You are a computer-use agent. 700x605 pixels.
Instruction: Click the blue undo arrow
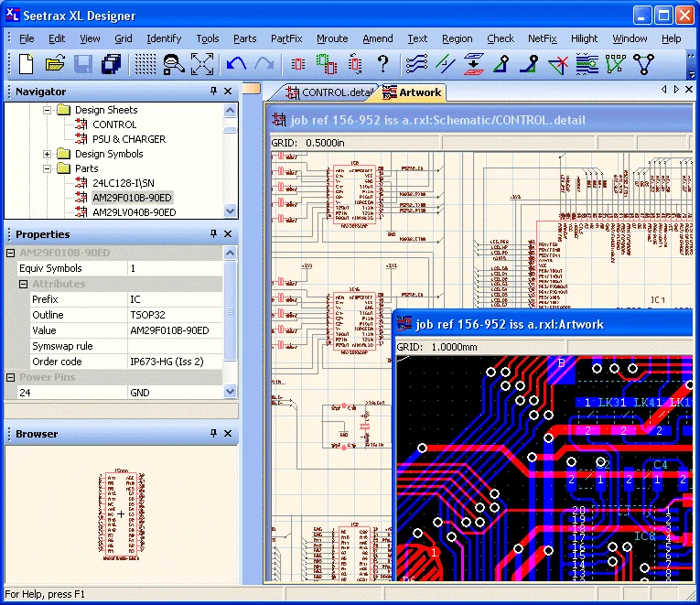(236, 64)
